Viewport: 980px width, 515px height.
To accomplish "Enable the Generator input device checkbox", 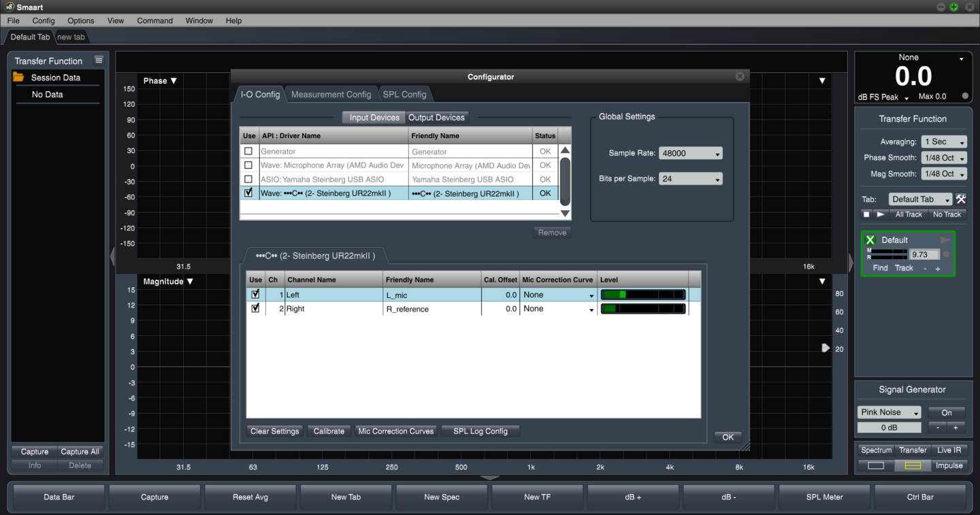I will [x=248, y=150].
